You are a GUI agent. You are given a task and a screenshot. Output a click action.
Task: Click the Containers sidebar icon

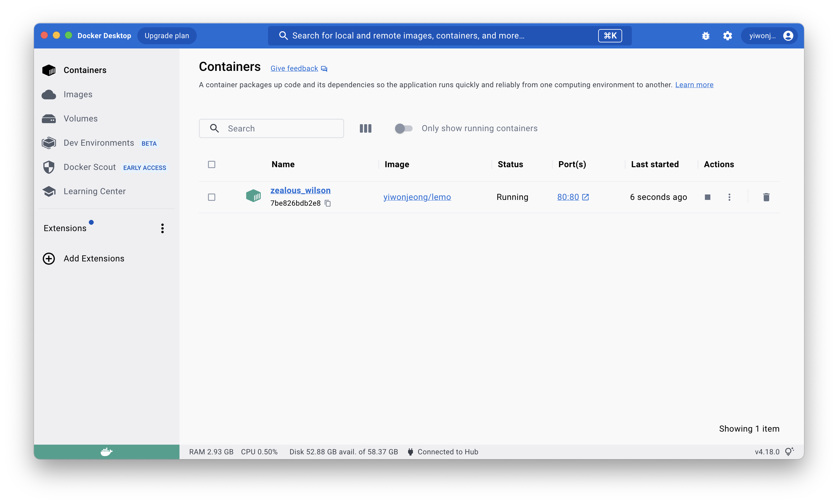(49, 70)
